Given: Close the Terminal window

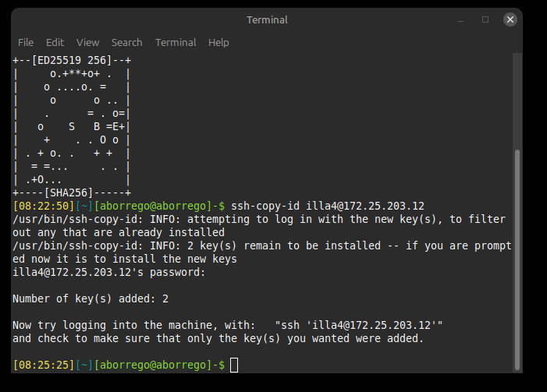Looking at the screenshot, I should 510,19.
